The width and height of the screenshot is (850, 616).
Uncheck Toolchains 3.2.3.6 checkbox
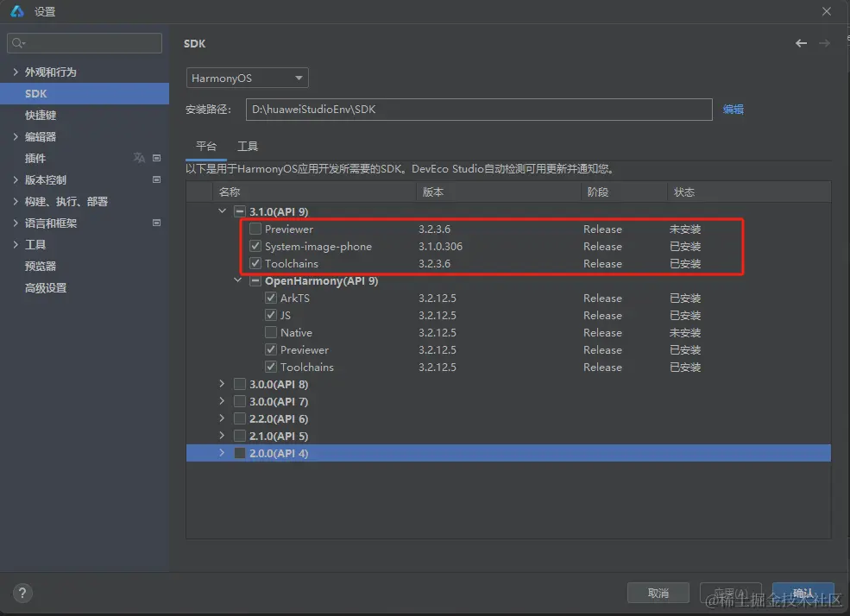[x=255, y=263]
